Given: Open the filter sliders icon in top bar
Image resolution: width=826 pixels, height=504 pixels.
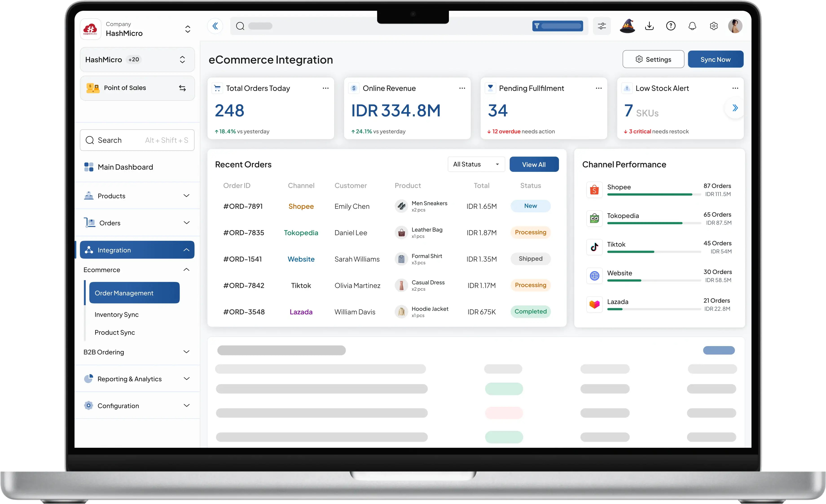Looking at the screenshot, I should [x=602, y=26].
